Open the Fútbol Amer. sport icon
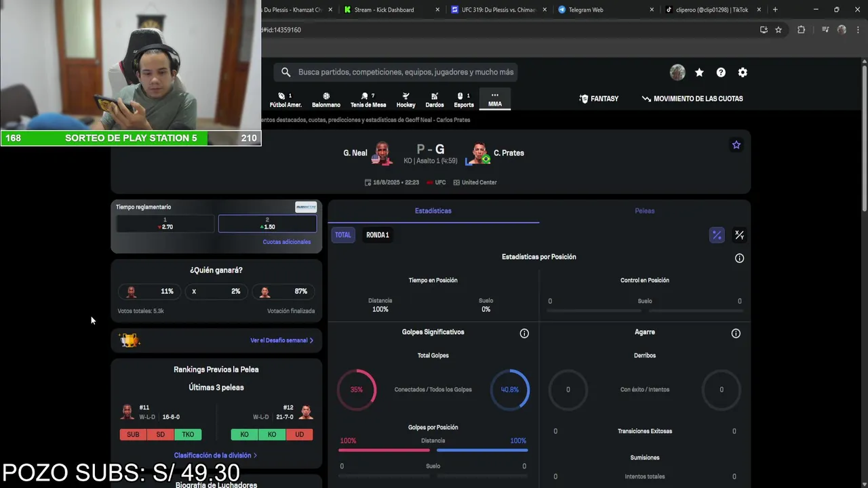Viewport: 868px width, 488px height. coord(285,100)
